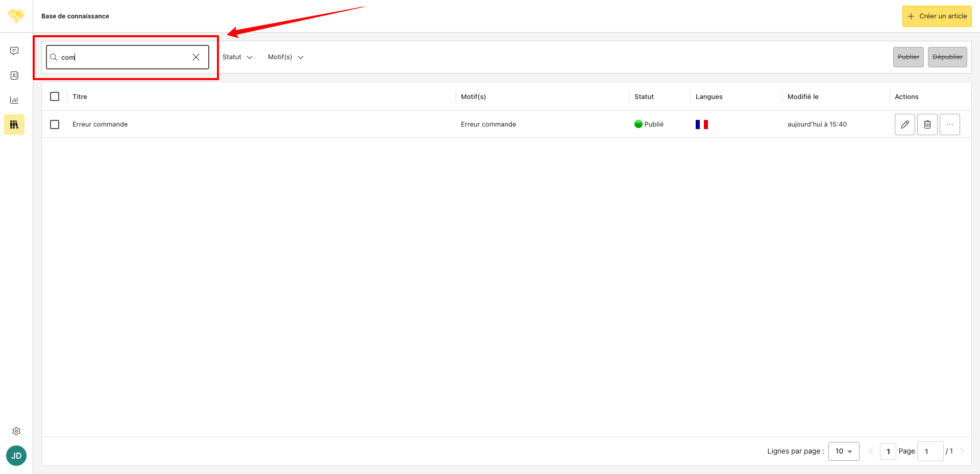This screenshot has width=980, height=474.
Task: Open more actions menu for Erreur commande
Action: coord(949,124)
